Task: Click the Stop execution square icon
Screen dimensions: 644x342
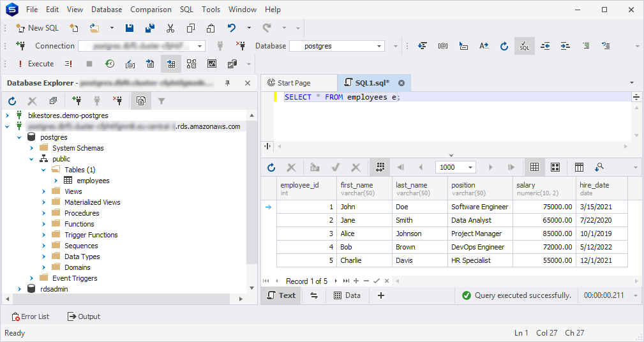Action: [x=89, y=64]
